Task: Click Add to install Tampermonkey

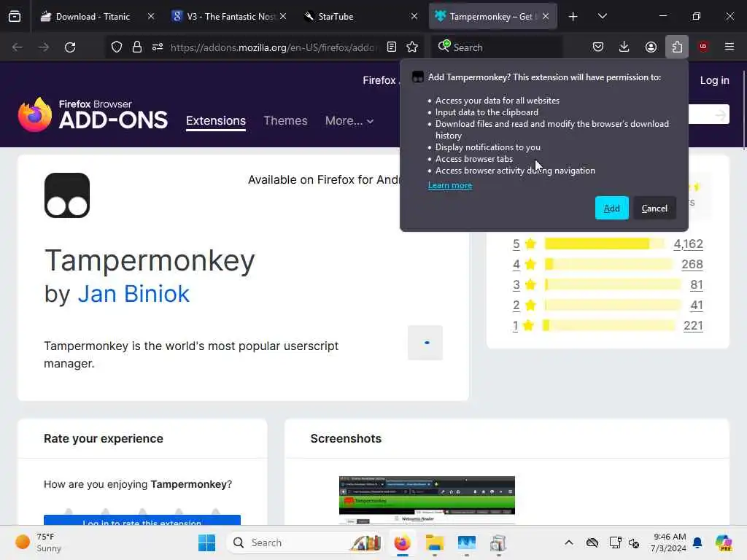Action: tap(612, 208)
